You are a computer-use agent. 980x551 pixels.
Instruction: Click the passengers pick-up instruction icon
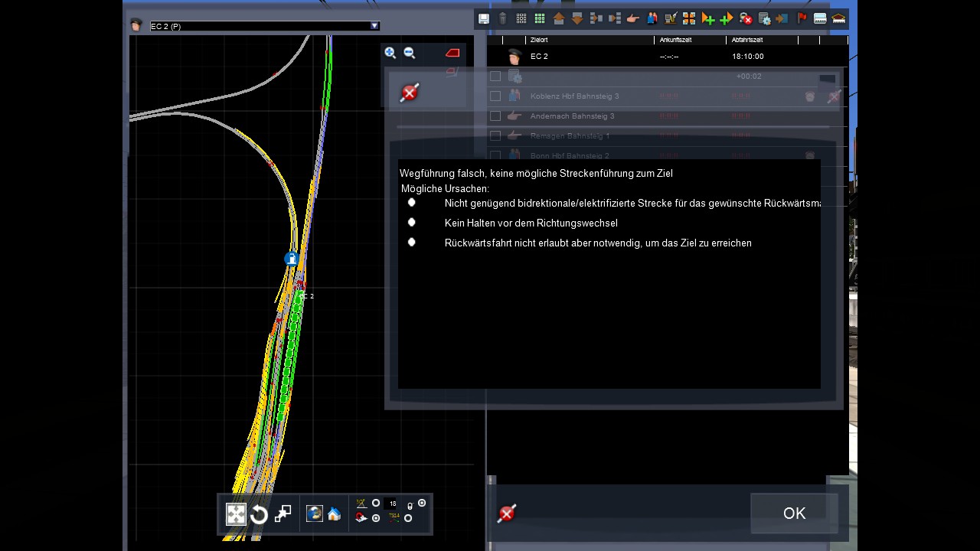click(x=652, y=18)
